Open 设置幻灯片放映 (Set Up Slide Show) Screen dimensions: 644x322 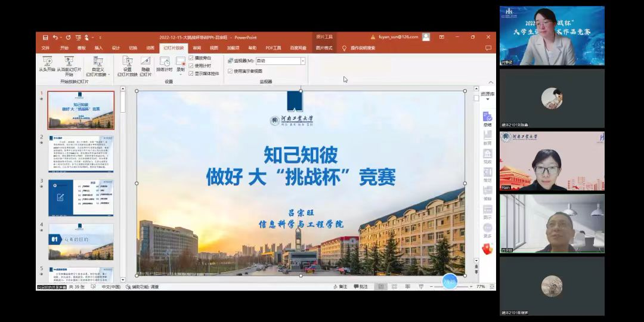(x=127, y=61)
